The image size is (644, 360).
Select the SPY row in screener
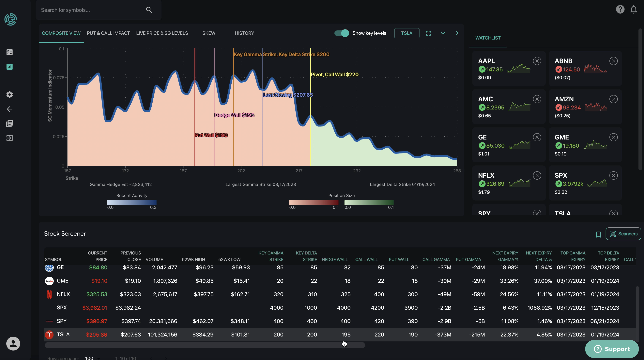pos(340,321)
